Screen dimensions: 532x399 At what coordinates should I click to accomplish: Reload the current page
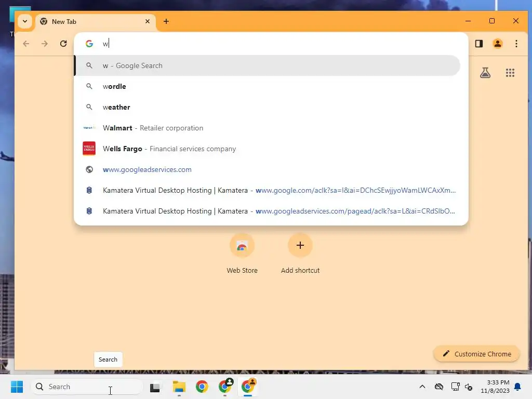63,44
